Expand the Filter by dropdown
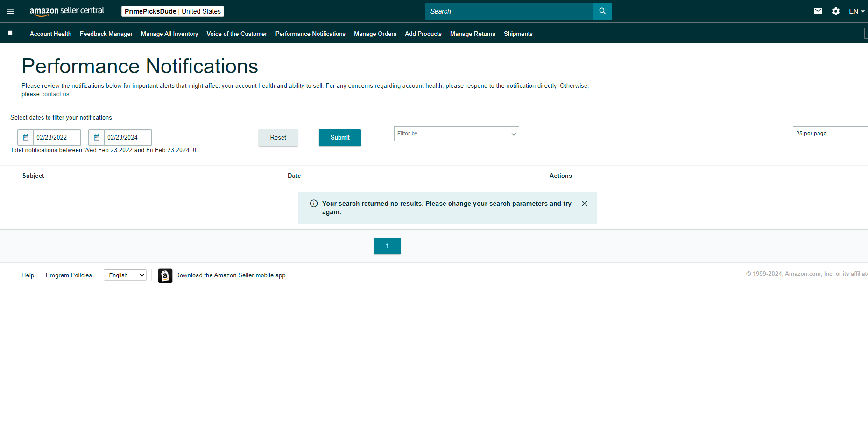Image resolution: width=868 pixels, height=430 pixels. click(456, 134)
